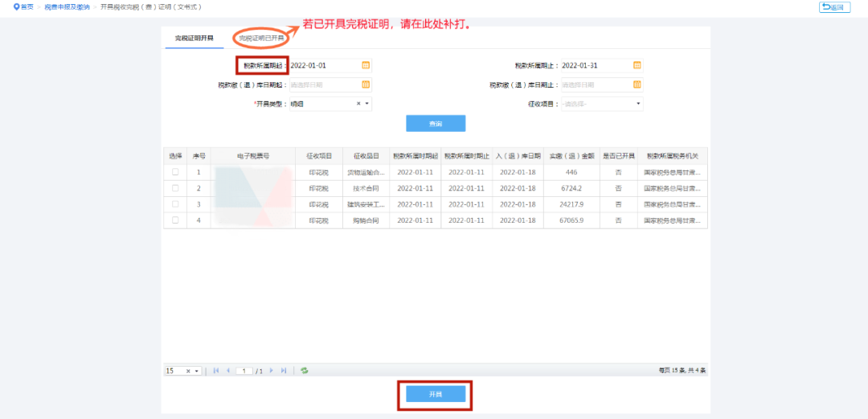Open calendar for 税款缴(退)库日期起 field
The height and width of the screenshot is (419, 868).
pos(366,84)
